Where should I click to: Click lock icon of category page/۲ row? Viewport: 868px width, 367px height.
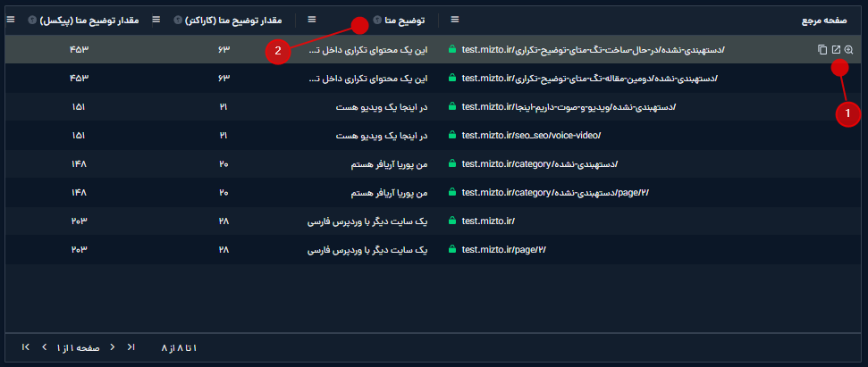[x=452, y=192]
